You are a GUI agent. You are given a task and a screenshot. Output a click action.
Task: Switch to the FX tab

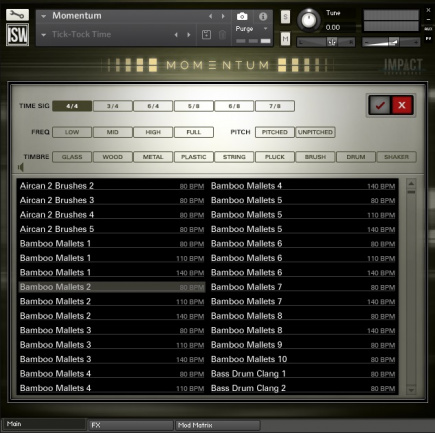tap(131, 425)
